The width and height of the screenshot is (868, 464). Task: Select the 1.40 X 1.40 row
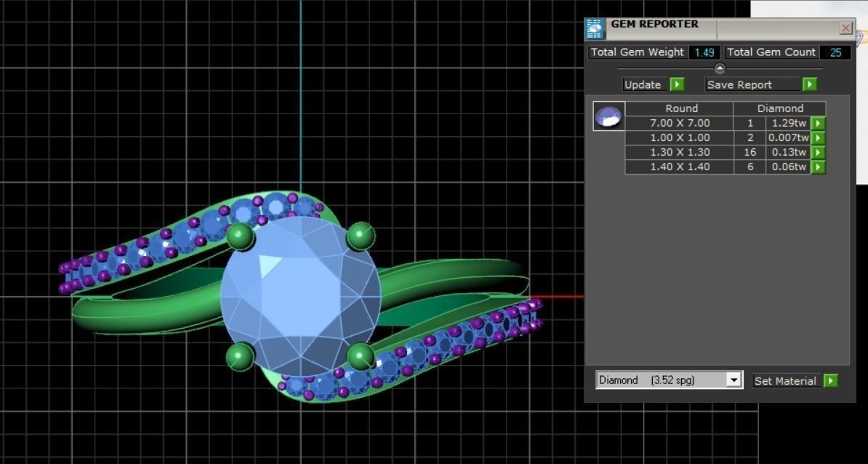726,167
